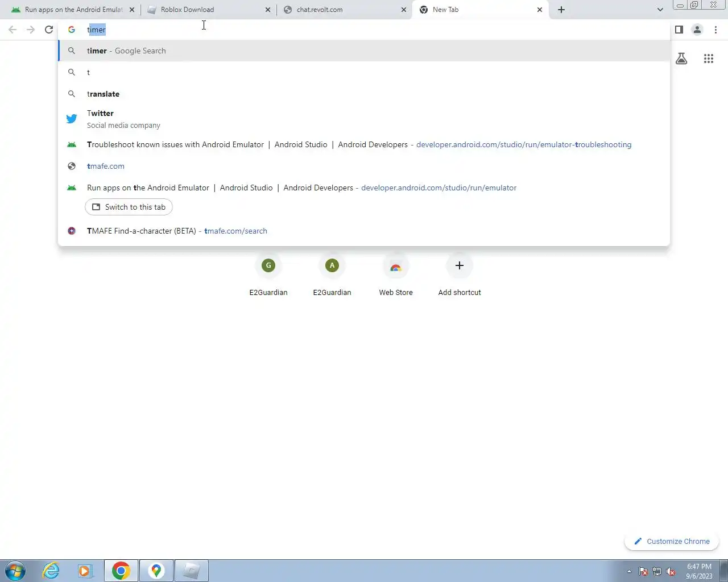Click the Action Center flag tray icon
This screenshot has width=728, height=582.
(643, 572)
